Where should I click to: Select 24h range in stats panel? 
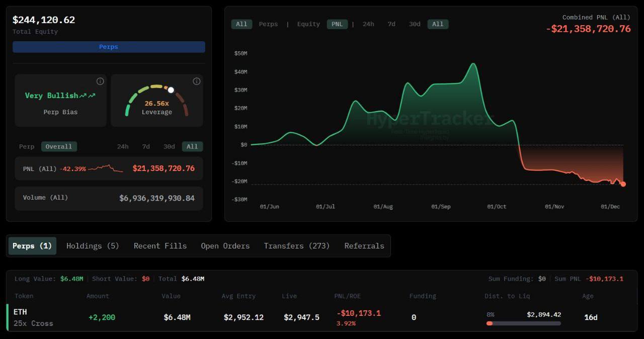tap(123, 147)
